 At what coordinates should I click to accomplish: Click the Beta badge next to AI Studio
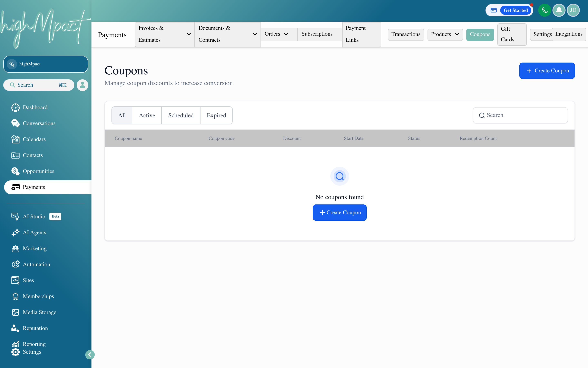click(x=55, y=216)
